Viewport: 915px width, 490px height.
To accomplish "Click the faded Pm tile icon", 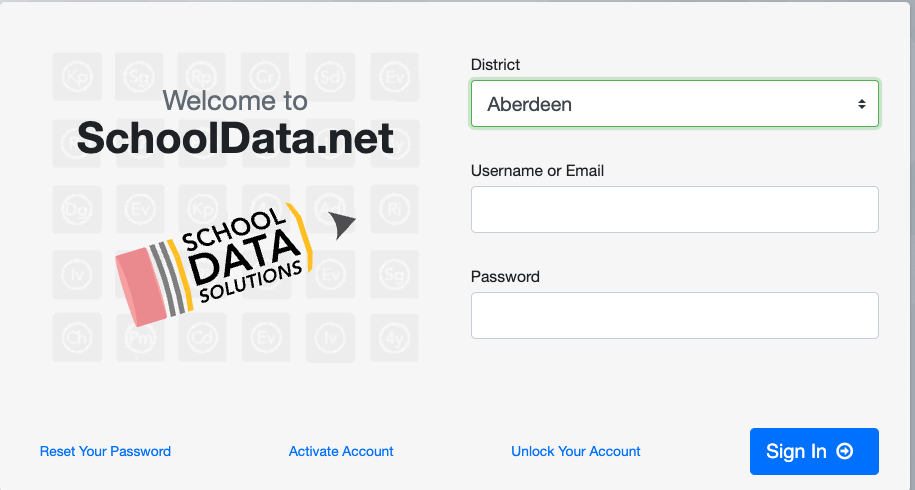I will point(140,337).
